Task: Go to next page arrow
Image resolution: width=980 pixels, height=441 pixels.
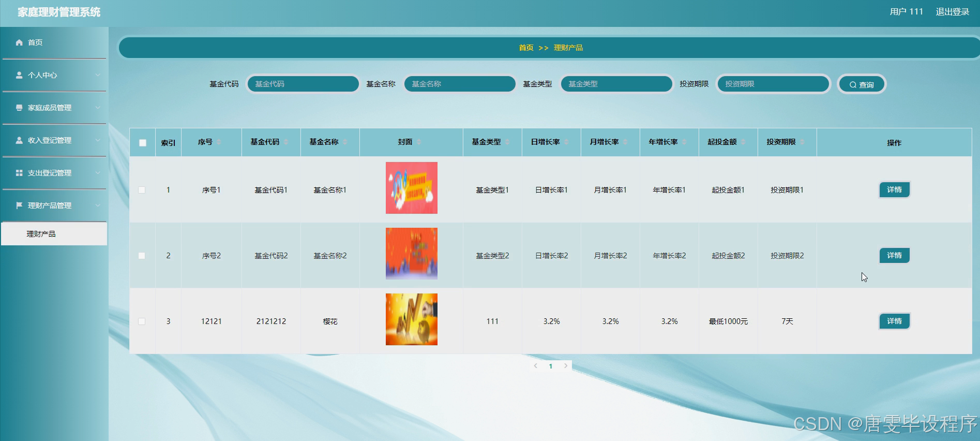Action: pos(566,366)
